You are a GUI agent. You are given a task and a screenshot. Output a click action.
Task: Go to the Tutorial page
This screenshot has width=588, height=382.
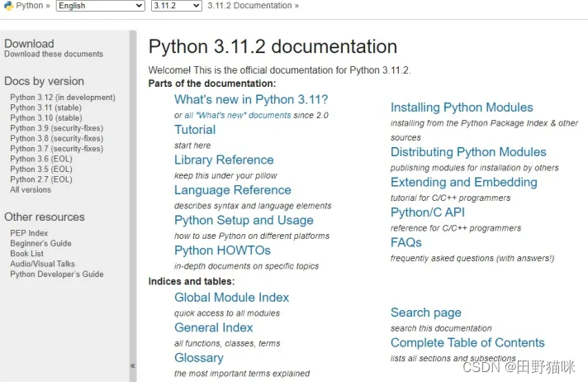click(x=195, y=130)
